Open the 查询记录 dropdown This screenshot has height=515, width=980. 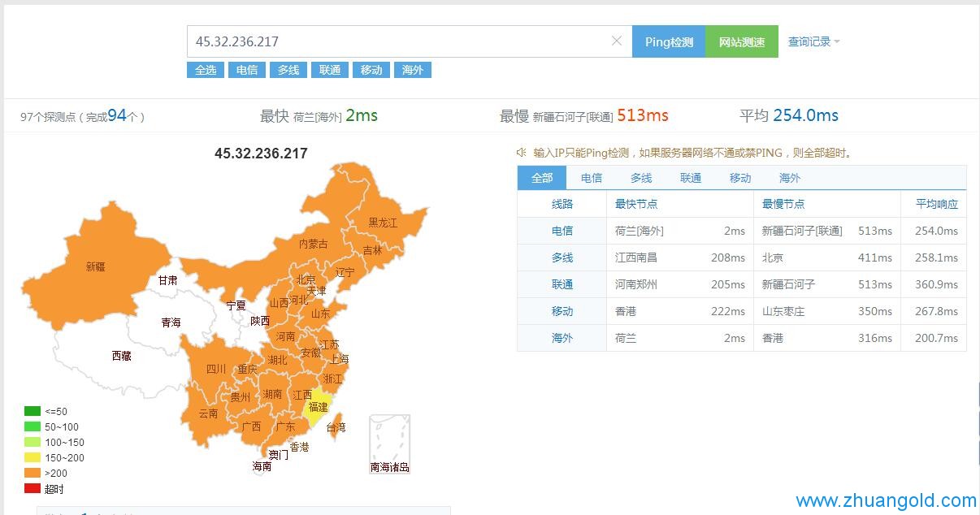click(809, 41)
